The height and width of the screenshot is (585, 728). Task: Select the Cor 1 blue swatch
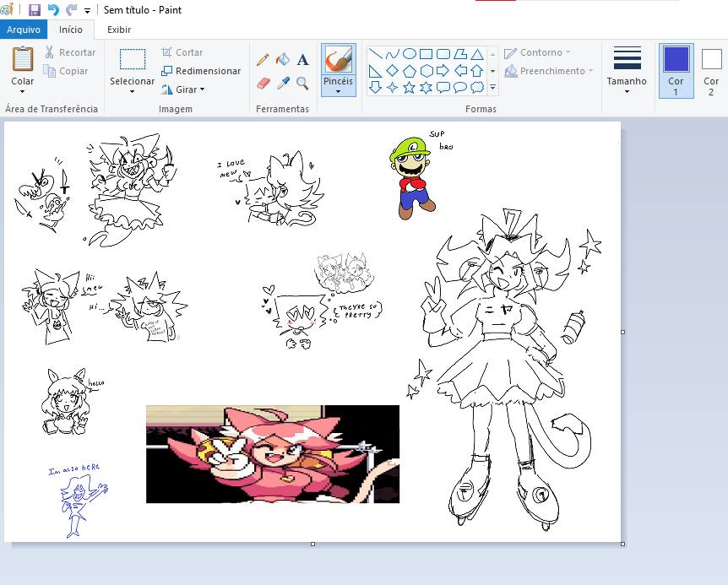click(x=676, y=59)
